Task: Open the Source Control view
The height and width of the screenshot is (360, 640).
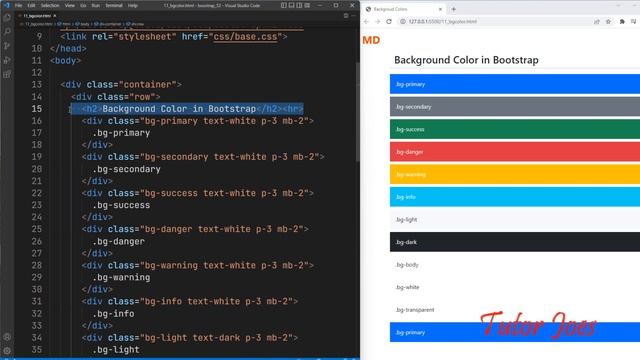Action: click(7, 46)
